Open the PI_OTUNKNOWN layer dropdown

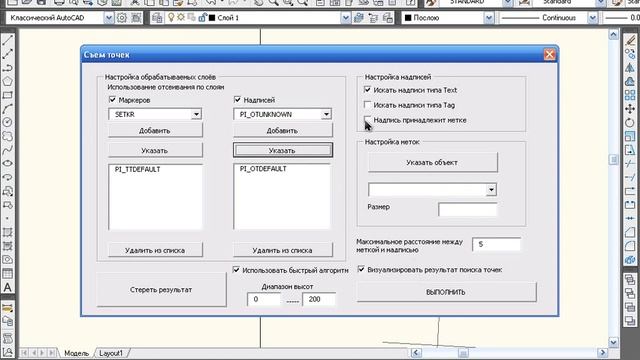(x=326, y=114)
